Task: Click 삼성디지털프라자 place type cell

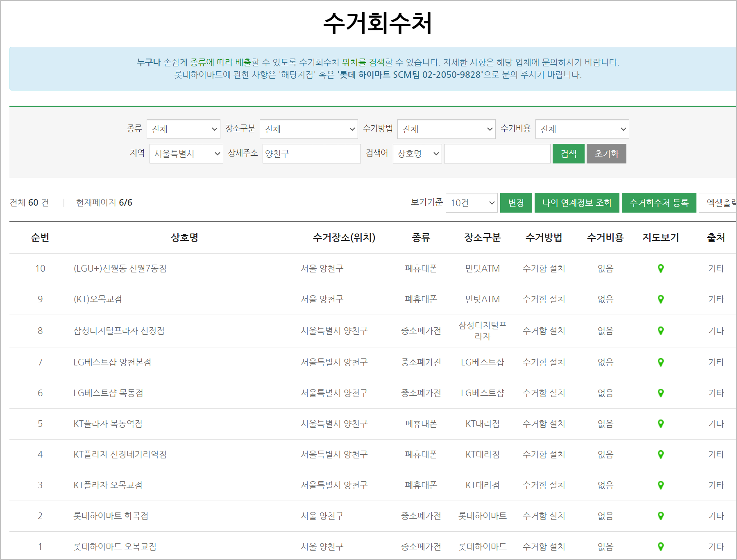Action: coord(482,331)
